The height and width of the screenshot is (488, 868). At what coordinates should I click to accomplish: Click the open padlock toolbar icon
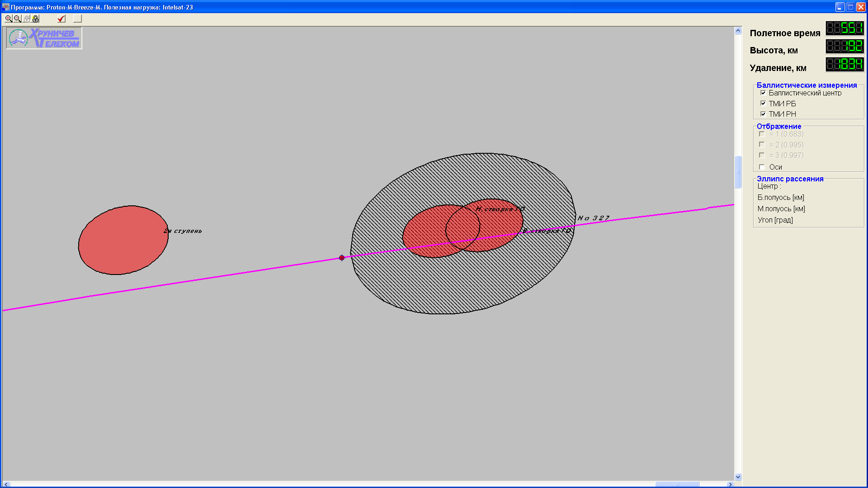click(x=27, y=19)
